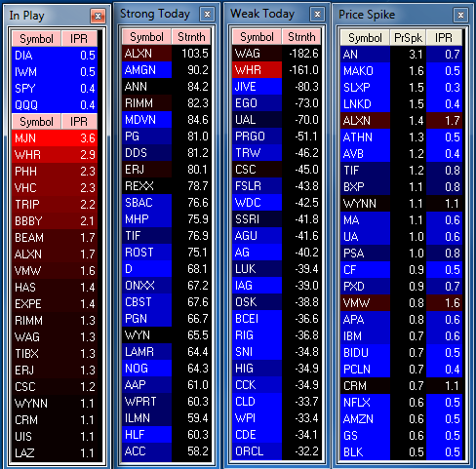
Task: Select MJN row in In Play
Action: [55, 138]
